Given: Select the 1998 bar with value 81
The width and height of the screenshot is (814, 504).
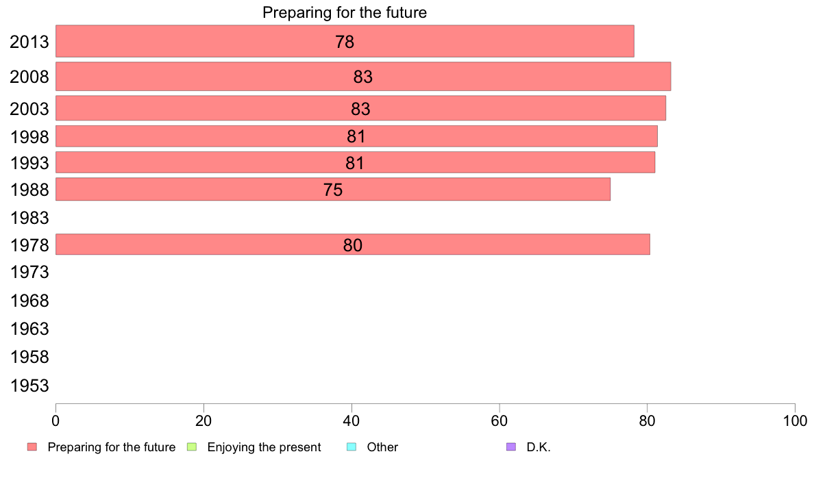Looking at the screenshot, I should tap(356, 136).
